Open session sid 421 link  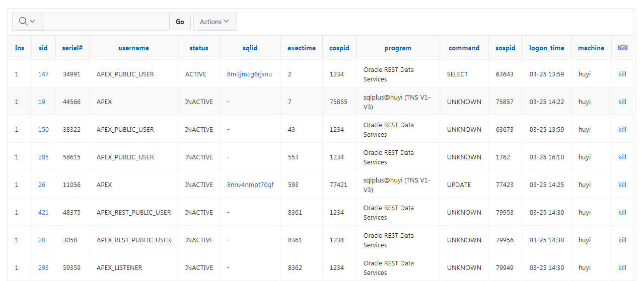point(43,213)
